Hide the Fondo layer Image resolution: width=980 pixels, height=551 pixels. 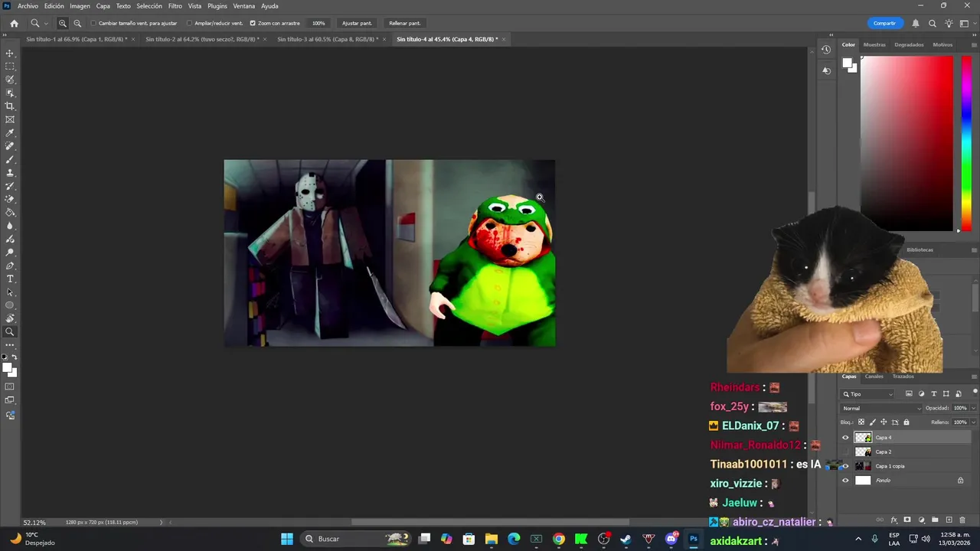tap(845, 481)
